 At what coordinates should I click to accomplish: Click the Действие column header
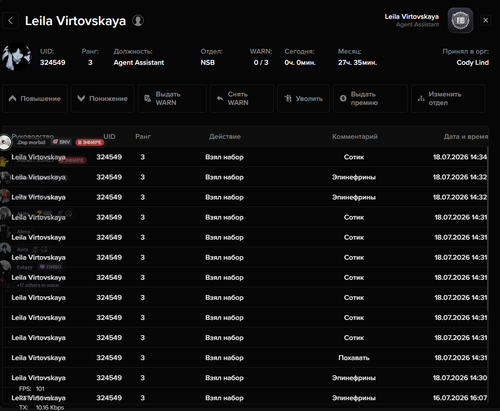point(225,137)
